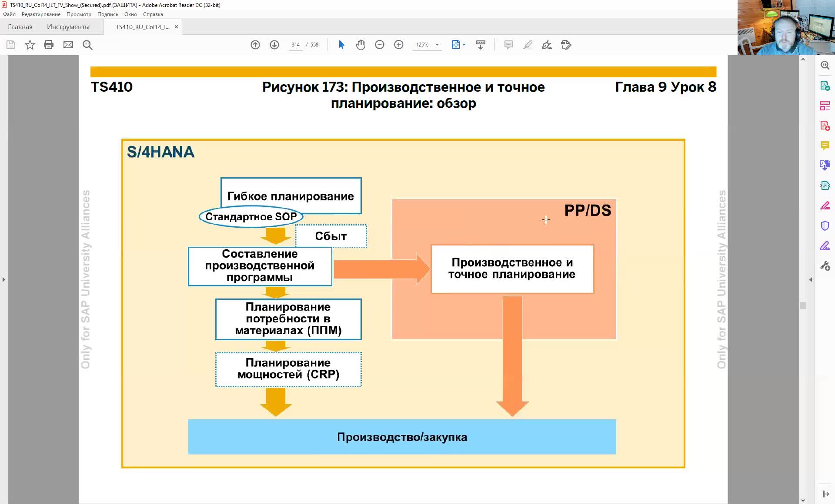The height and width of the screenshot is (504, 835).
Task: Click Планирование мощностей (CRP) box
Action: tap(288, 369)
